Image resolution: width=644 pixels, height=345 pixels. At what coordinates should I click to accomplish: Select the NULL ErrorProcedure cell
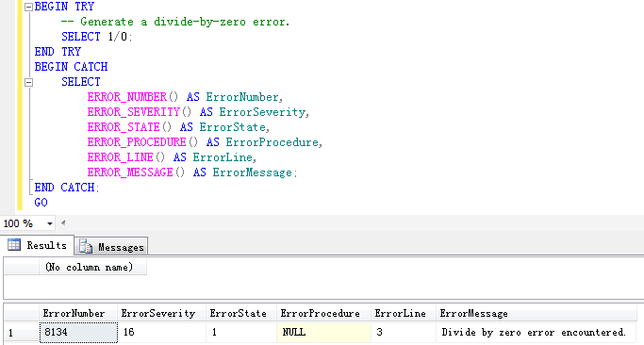click(x=323, y=332)
